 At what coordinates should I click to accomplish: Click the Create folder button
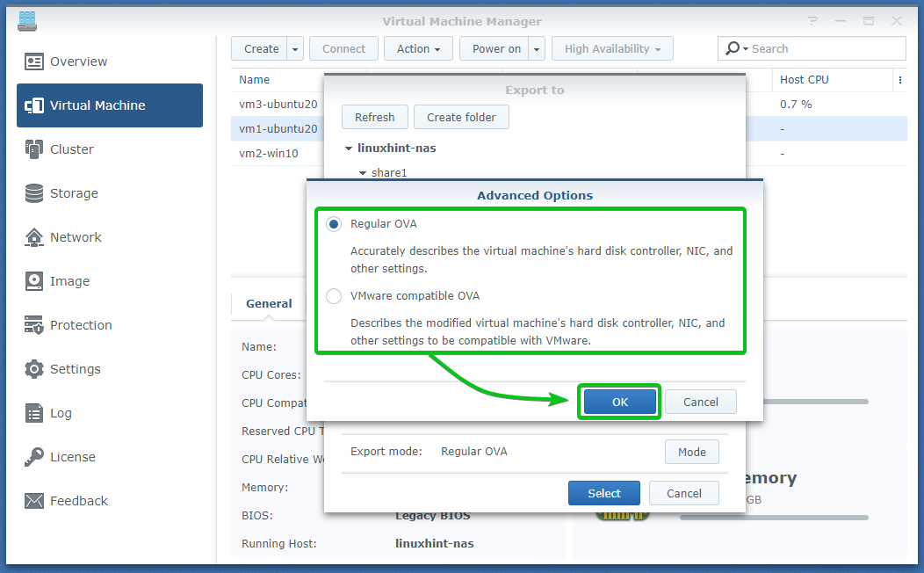[x=461, y=117]
